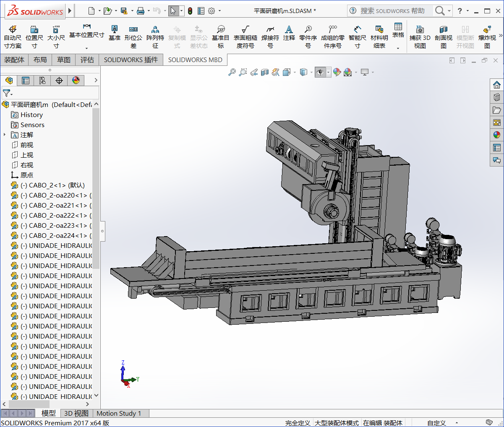Open the Motion Study 1 tab
The image size is (504, 427).
[120, 413]
